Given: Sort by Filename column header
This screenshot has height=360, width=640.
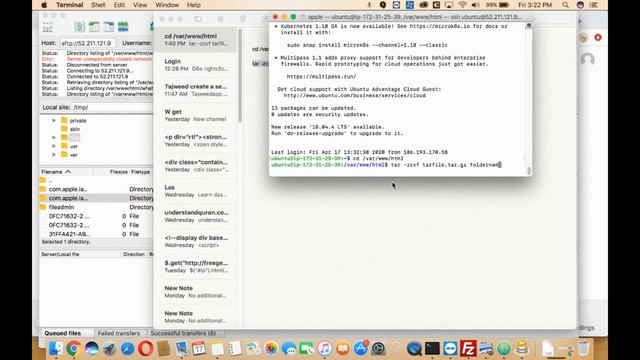Looking at the screenshot, I should [56, 172].
